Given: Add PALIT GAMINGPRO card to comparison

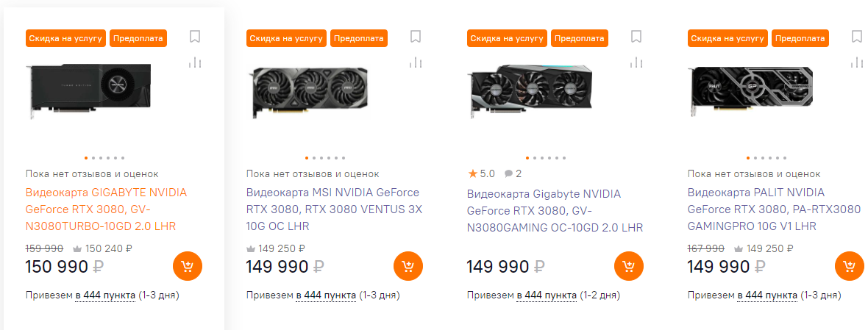Looking at the screenshot, I should pos(857,62).
